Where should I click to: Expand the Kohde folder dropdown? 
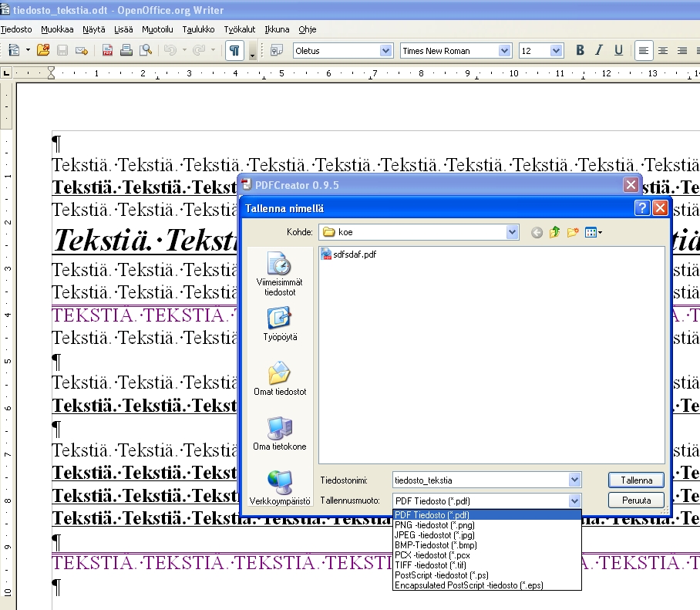point(513,232)
